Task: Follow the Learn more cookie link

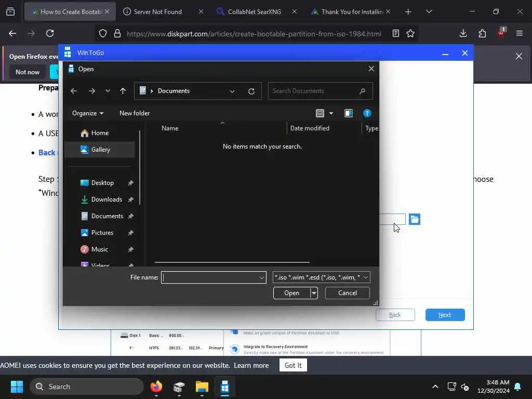Action: tap(251, 365)
